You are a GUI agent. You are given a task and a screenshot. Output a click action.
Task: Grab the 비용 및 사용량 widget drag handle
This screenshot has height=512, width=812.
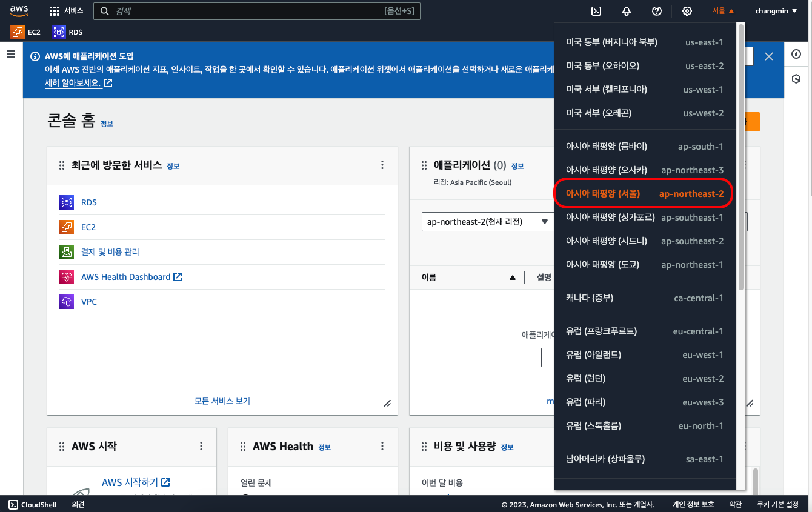[x=424, y=447]
